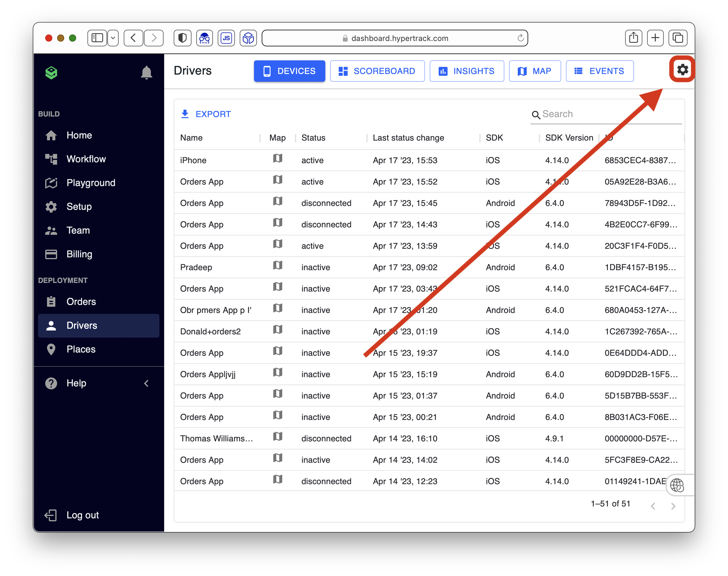Go to previous page of devices table
Screen dimensions: 728x576
[653, 506]
